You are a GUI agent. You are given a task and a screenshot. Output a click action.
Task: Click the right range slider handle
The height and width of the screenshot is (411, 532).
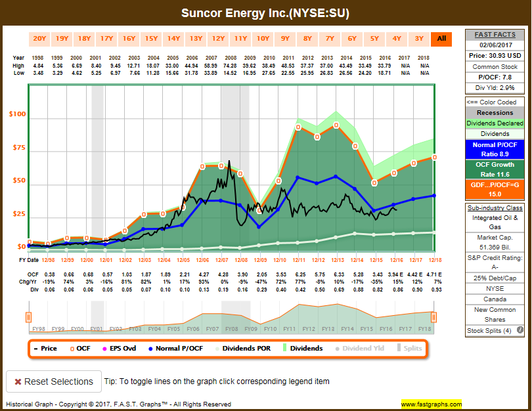click(433, 318)
